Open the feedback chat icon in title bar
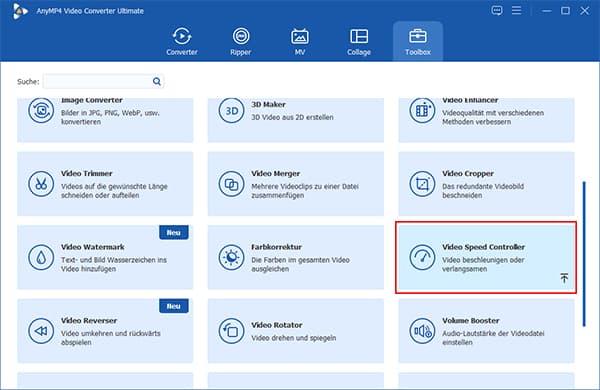The width and height of the screenshot is (600, 390). (x=497, y=10)
